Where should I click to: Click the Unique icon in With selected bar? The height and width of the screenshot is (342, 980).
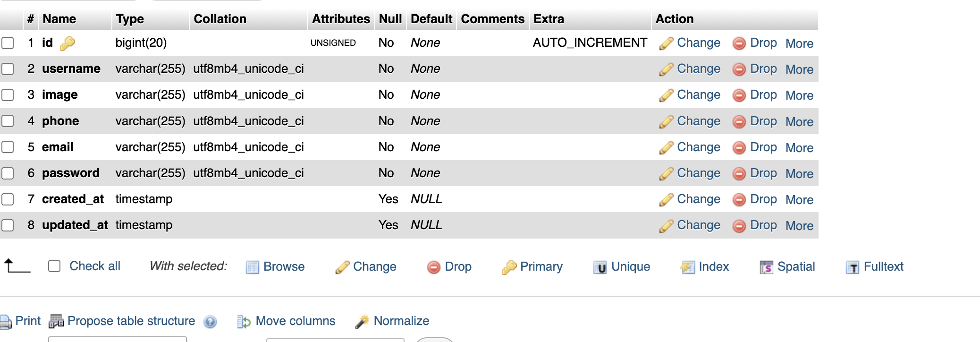(x=600, y=267)
